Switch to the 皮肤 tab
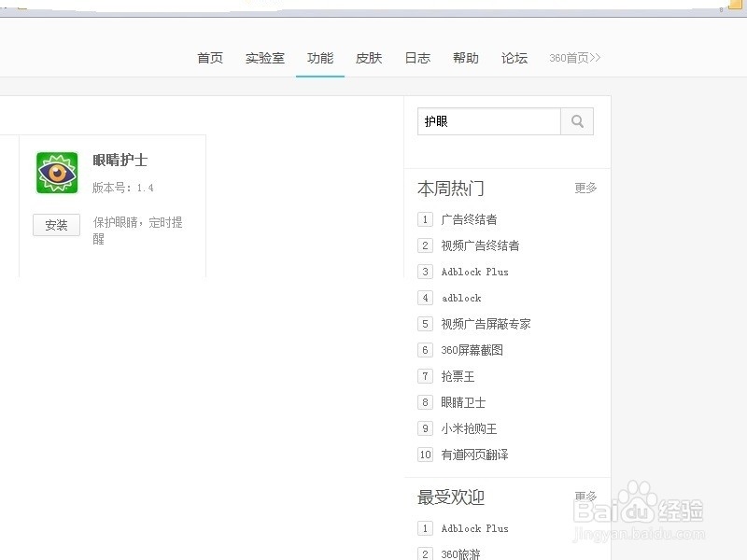 pos(369,57)
